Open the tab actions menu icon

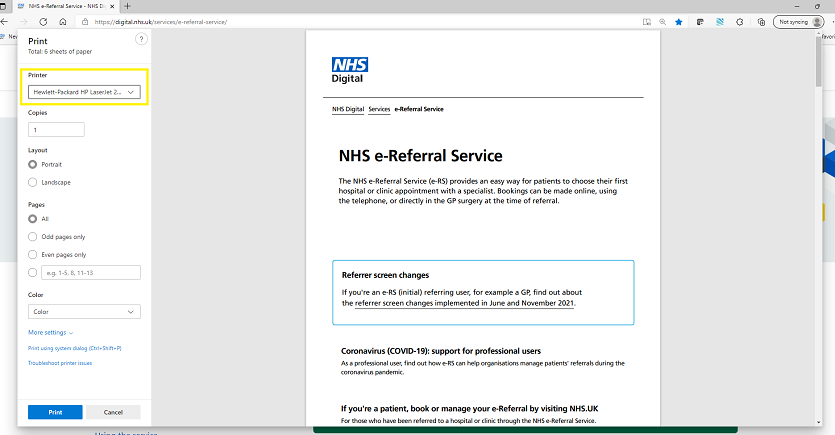click(3, 6)
